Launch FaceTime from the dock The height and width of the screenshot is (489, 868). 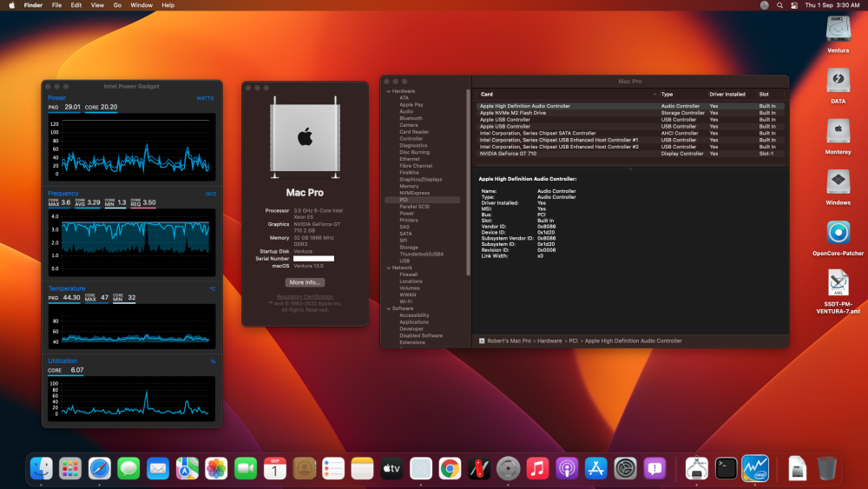pos(246,468)
